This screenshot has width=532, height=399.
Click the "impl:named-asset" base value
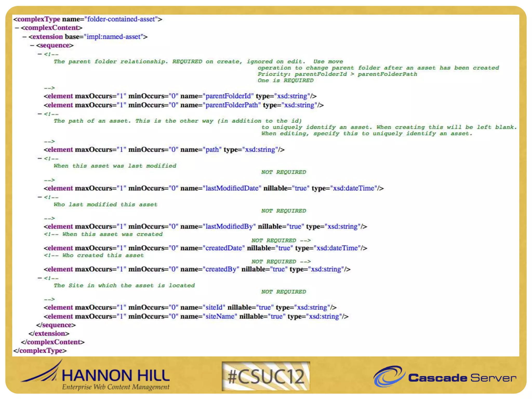coord(114,37)
